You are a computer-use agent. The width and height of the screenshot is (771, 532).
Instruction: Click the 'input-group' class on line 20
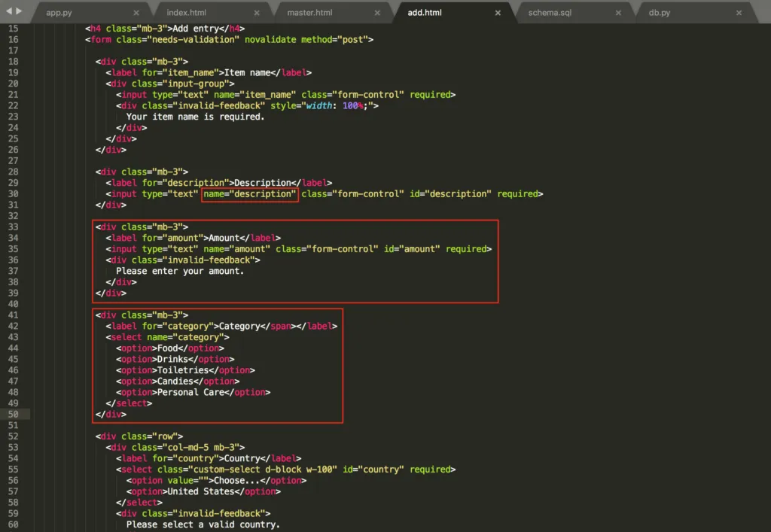coord(198,84)
